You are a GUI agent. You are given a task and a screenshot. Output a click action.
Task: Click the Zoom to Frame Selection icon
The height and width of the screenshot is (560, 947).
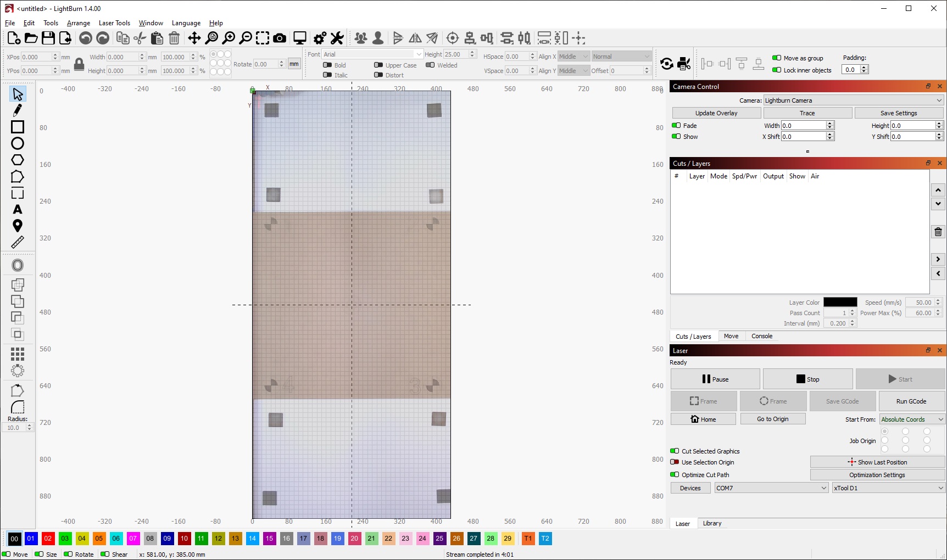pyautogui.click(x=263, y=38)
